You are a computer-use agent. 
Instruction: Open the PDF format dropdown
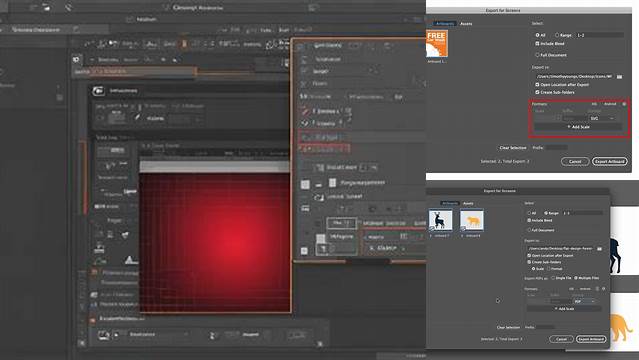pyautogui.click(x=584, y=302)
